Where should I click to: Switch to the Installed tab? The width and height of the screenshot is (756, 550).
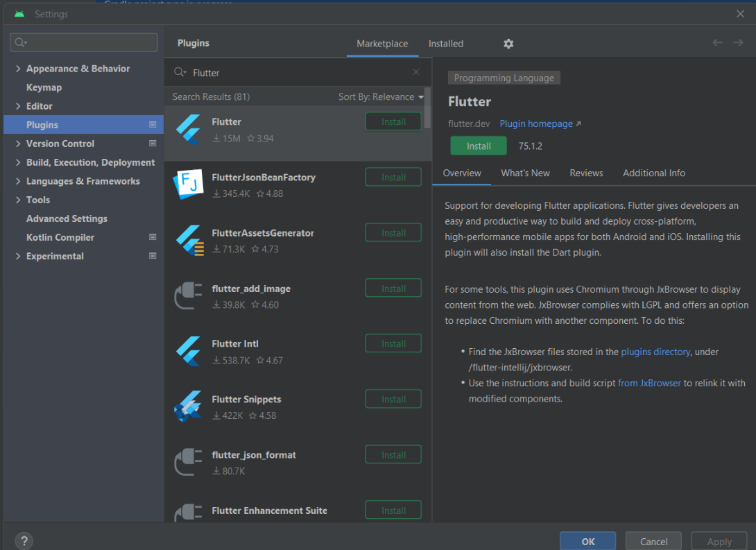446,44
